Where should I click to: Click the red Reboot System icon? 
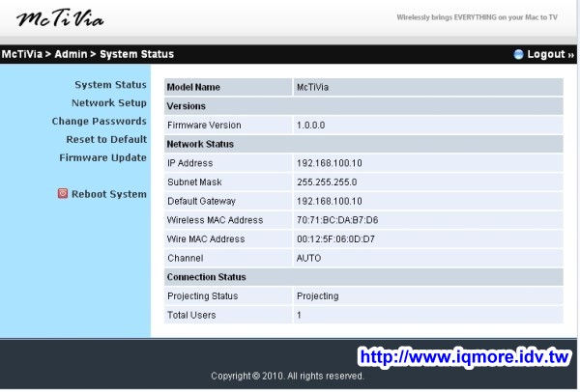tap(63, 193)
